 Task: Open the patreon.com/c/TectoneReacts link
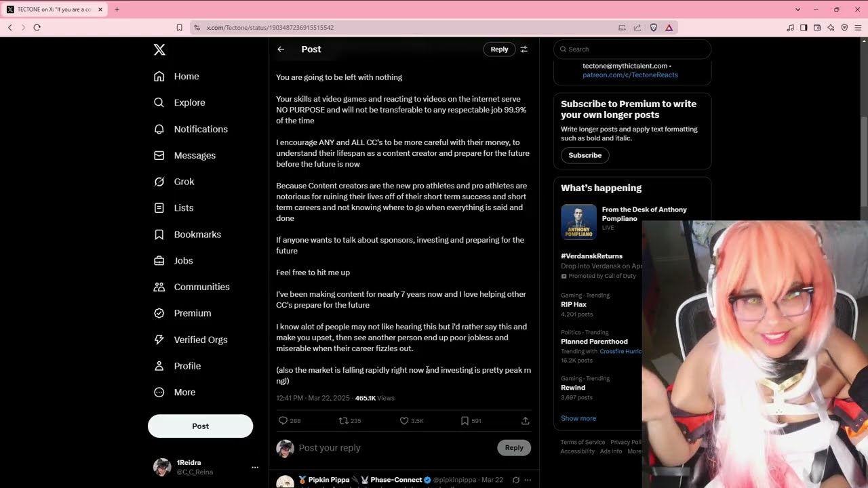(630, 75)
